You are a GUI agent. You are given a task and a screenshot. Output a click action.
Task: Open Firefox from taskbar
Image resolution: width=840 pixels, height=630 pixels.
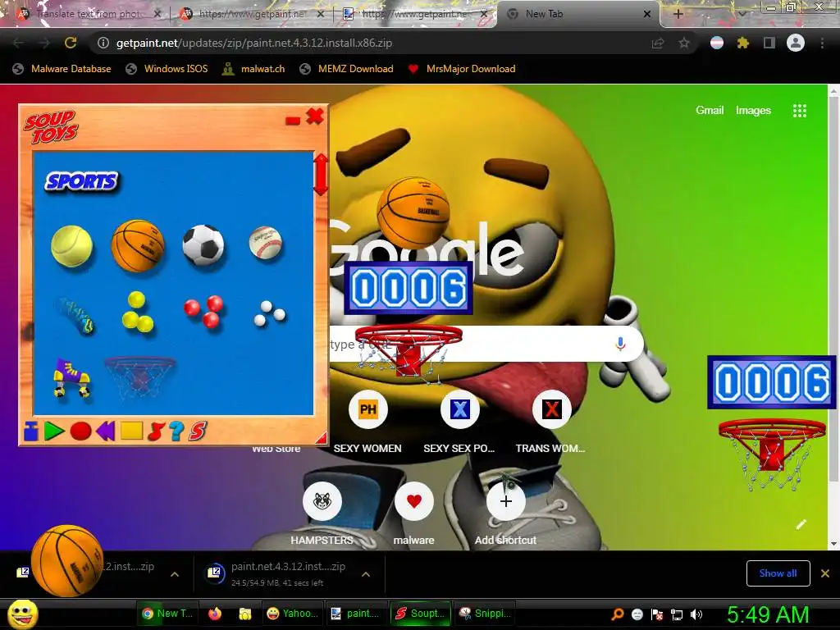coord(215,614)
